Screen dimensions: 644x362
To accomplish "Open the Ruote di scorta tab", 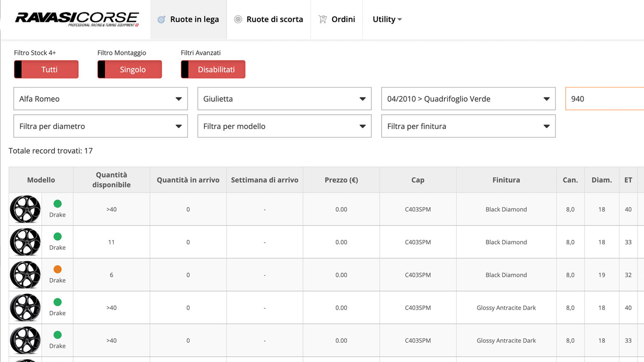I will click(x=269, y=19).
